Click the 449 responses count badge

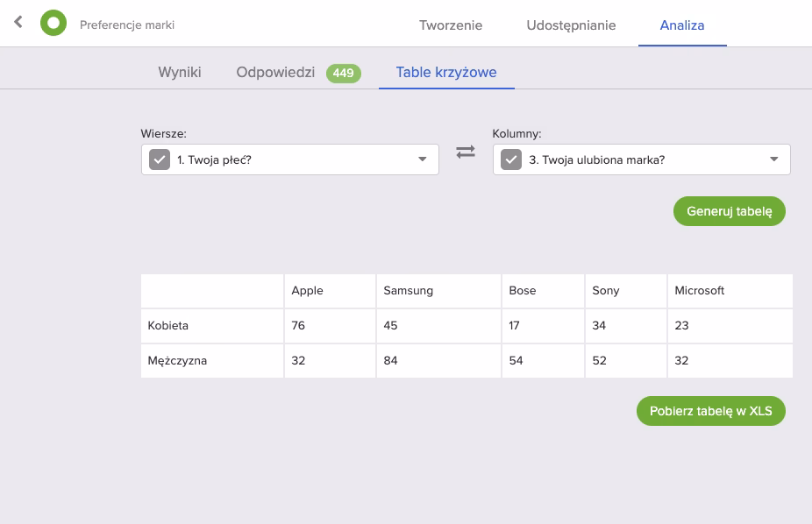[343, 73]
